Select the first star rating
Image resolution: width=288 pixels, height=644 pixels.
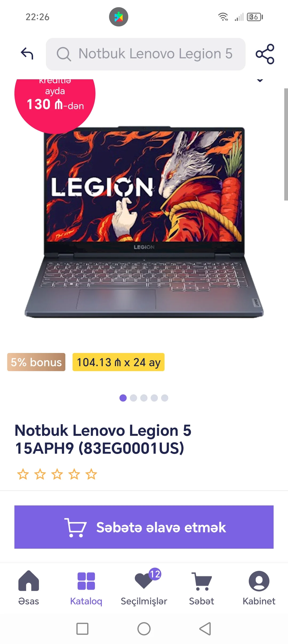tap(23, 474)
